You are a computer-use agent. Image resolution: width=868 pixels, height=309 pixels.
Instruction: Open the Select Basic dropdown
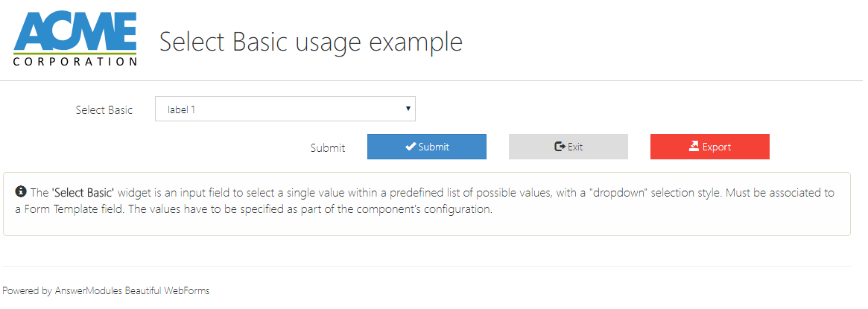point(285,109)
